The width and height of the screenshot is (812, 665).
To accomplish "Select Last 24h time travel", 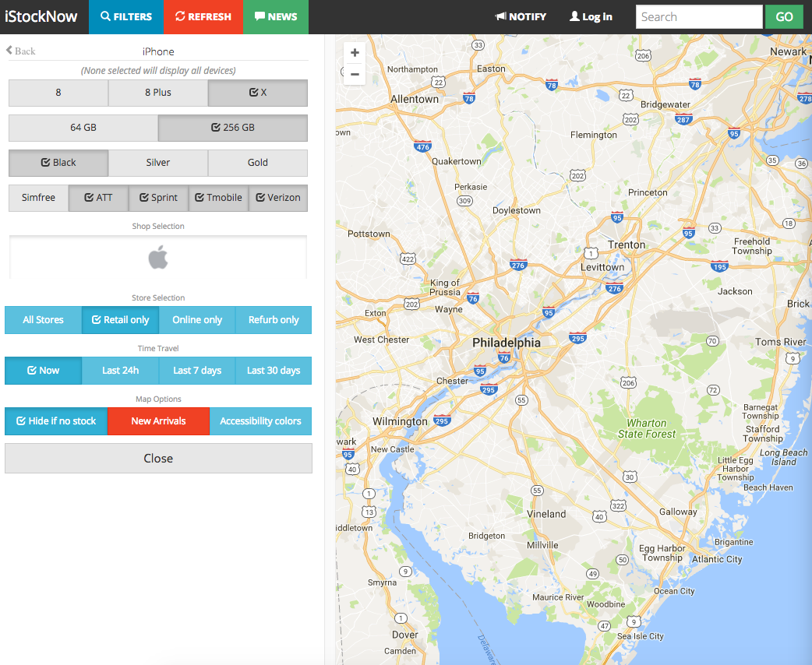I will (x=120, y=371).
